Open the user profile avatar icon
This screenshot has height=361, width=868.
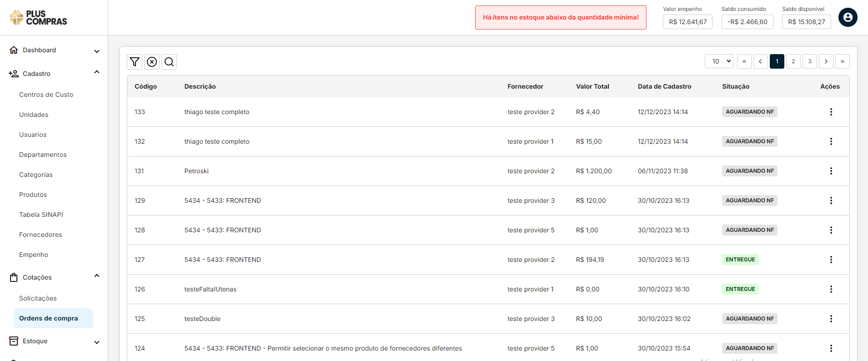(848, 18)
